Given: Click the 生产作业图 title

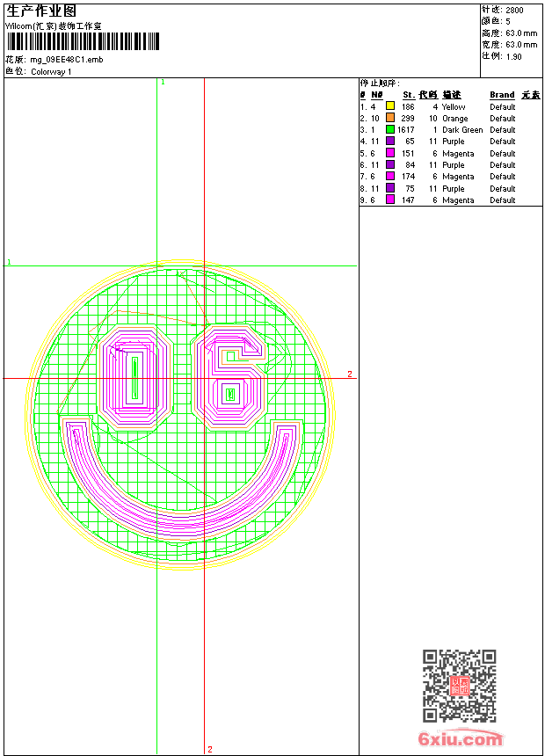Looking at the screenshot, I should point(41,11).
